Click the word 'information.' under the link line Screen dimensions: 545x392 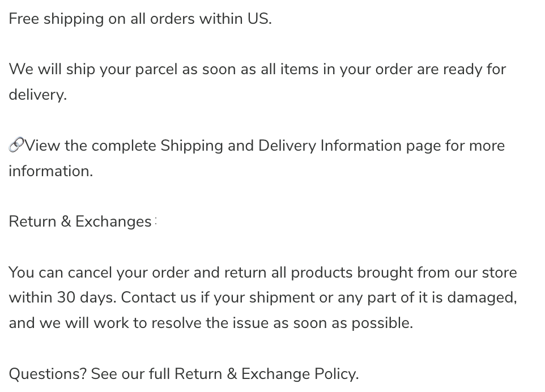point(51,171)
